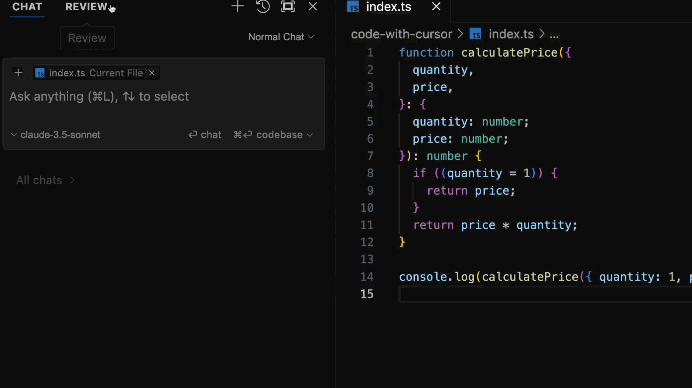This screenshot has width=692, height=388.
Task: Click 'quantity,' parameter on line 2
Action: coord(443,70)
